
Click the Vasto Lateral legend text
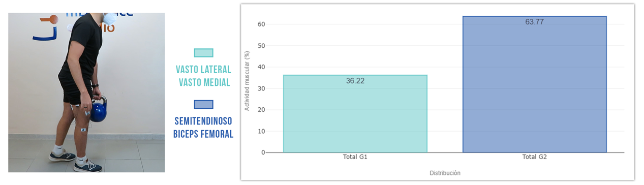(203, 69)
